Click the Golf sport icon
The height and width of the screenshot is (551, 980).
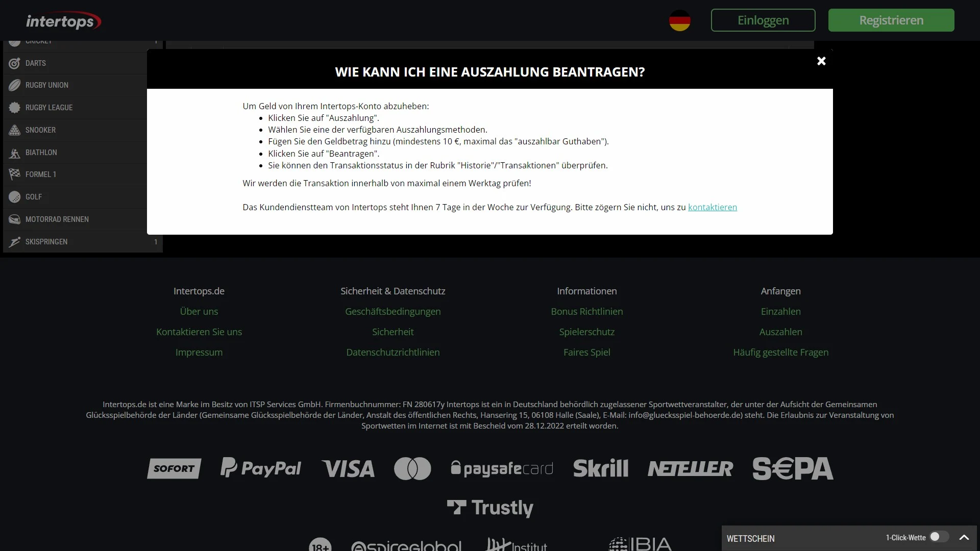click(14, 196)
